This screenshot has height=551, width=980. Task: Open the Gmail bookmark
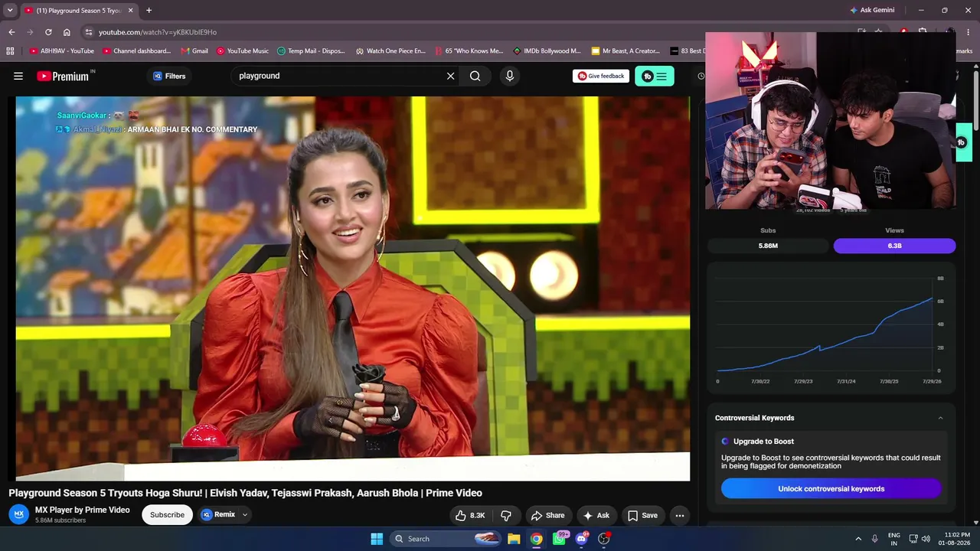point(194,51)
